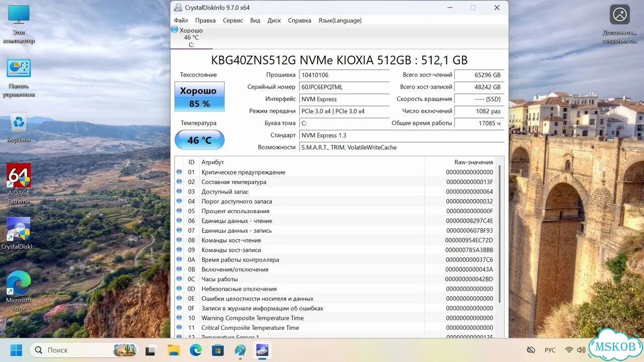The width and height of the screenshot is (644, 362).
Task: Open the Язык(Language) menu
Action: click(340, 21)
